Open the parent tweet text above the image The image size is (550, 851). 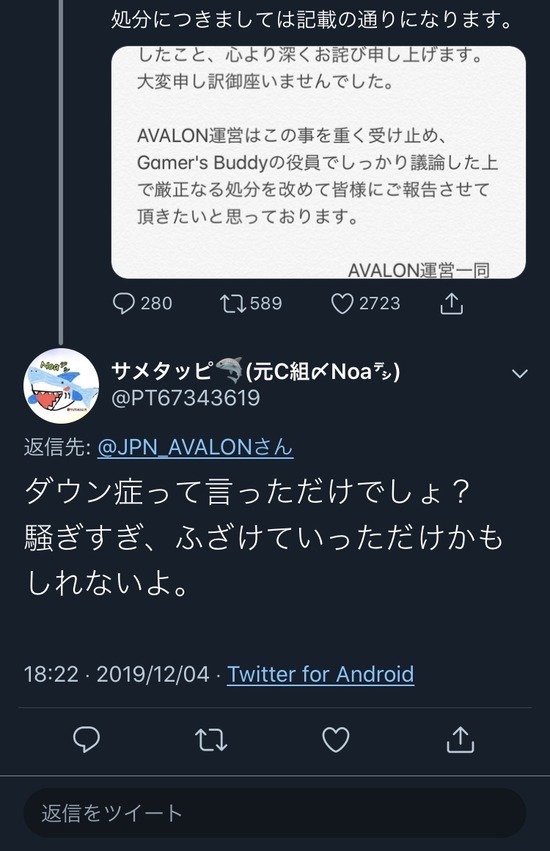312,20
